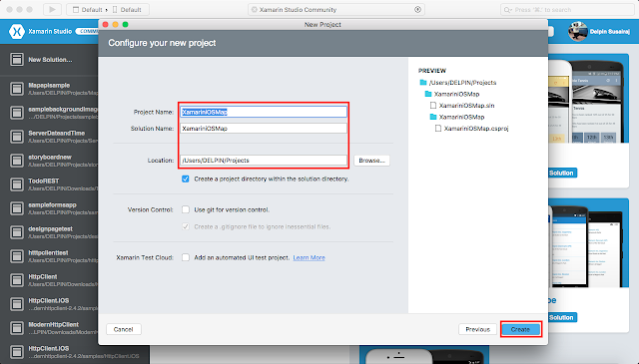
Task: Click New Solution icon in sidebar
Action: [17, 60]
